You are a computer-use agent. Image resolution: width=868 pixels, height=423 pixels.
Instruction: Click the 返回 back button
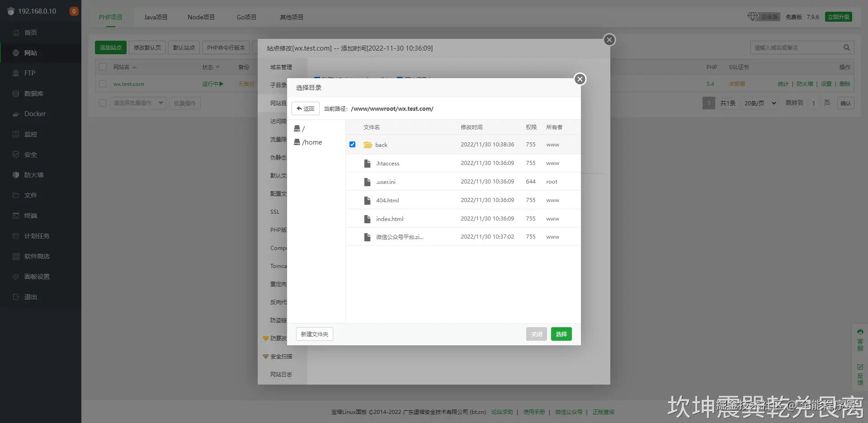[306, 108]
